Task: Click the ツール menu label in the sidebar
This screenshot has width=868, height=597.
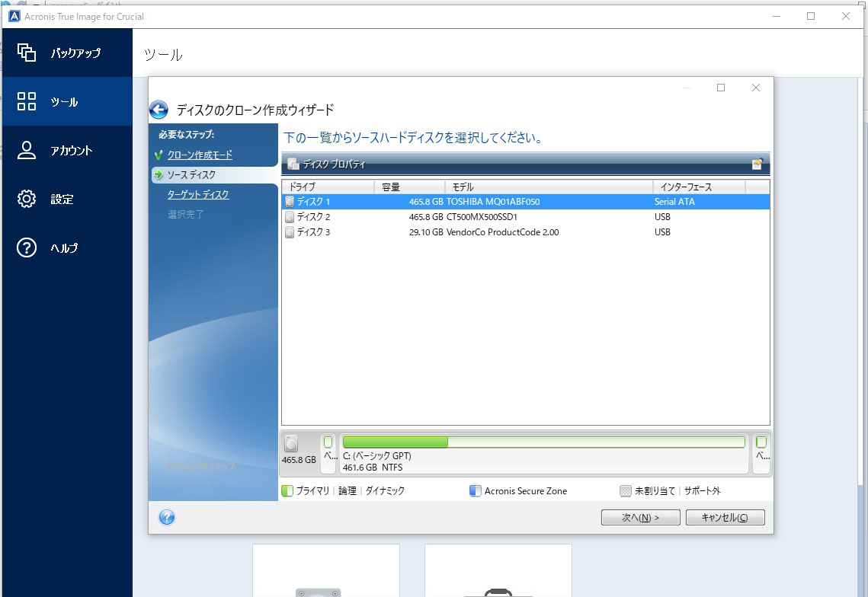Action: tap(64, 102)
